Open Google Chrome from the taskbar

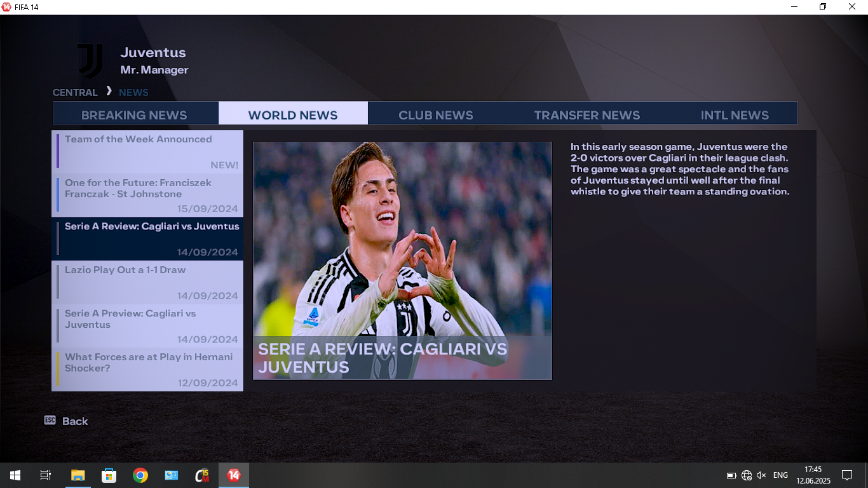[140, 475]
